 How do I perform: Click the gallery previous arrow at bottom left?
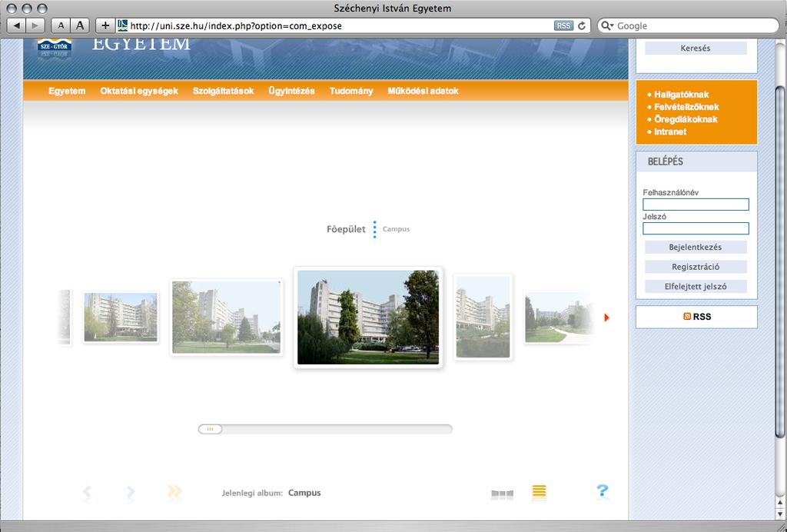point(87,492)
